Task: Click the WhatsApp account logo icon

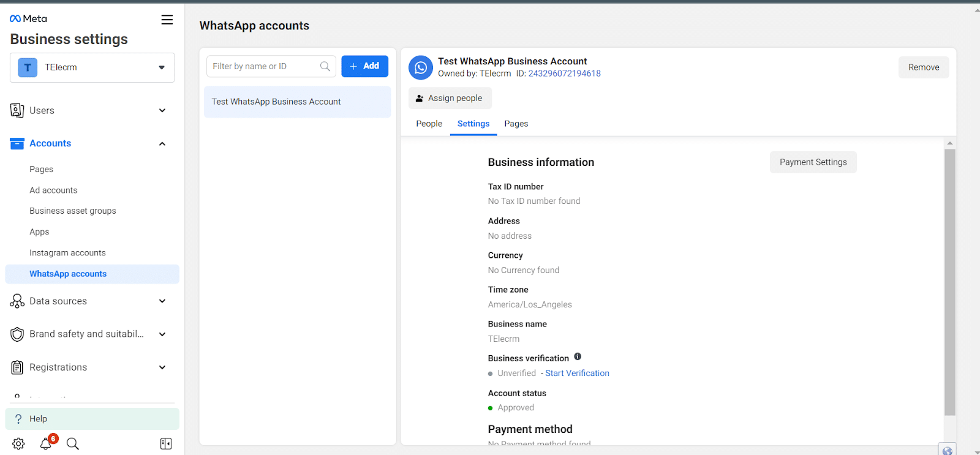Action: [x=421, y=67]
